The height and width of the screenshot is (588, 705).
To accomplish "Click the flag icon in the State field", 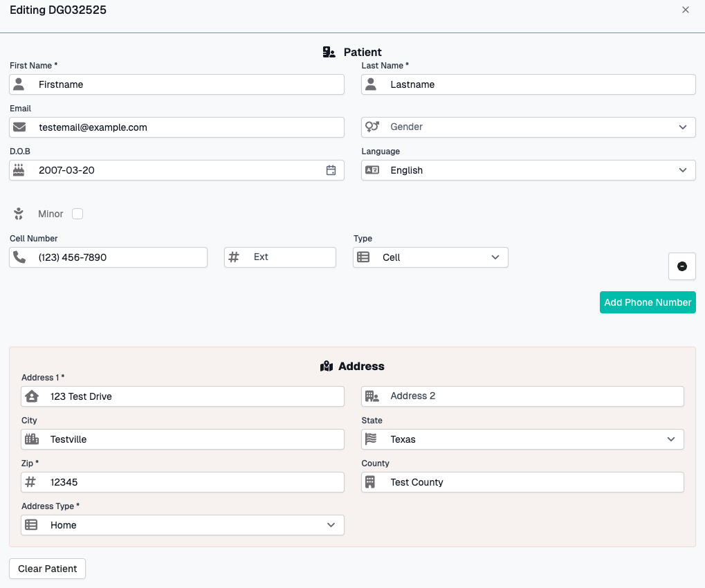I will 372,439.
